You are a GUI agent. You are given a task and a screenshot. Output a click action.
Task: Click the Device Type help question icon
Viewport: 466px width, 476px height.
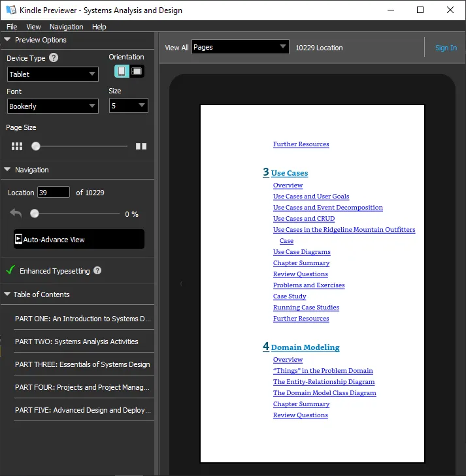pyautogui.click(x=54, y=57)
